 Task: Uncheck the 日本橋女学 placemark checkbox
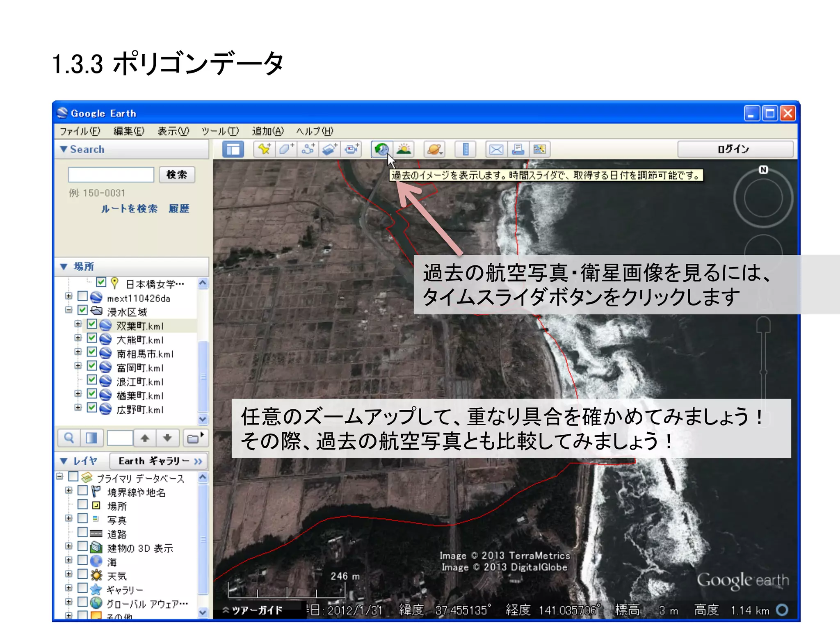101,283
